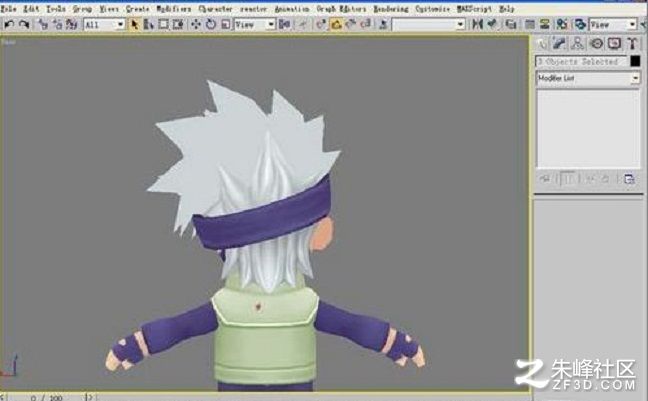Switch to the Hierarchy command panel tab
This screenshot has width=648, height=401.
(x=577, y=43)
